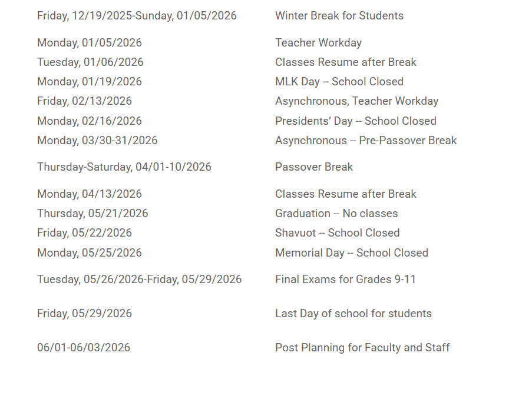Click Shavuot -- School Closed text
The image size is (532, 409).
(x=337, y=233)
